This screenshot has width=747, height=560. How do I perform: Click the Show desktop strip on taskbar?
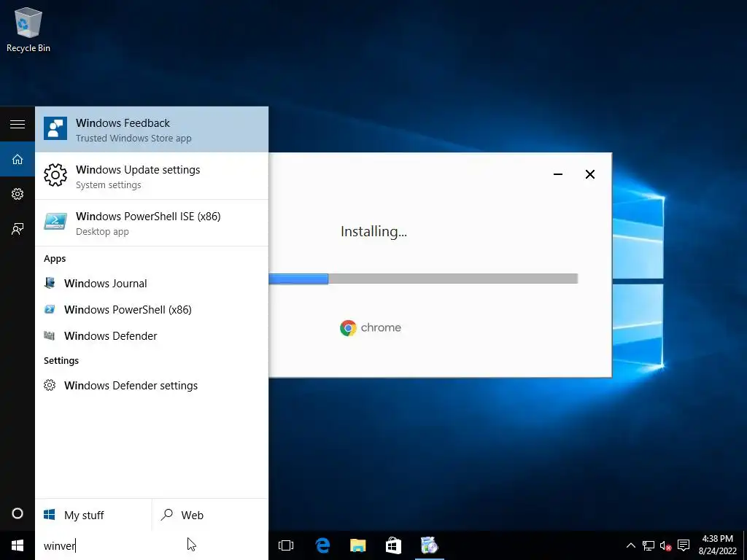click(745, 545)
